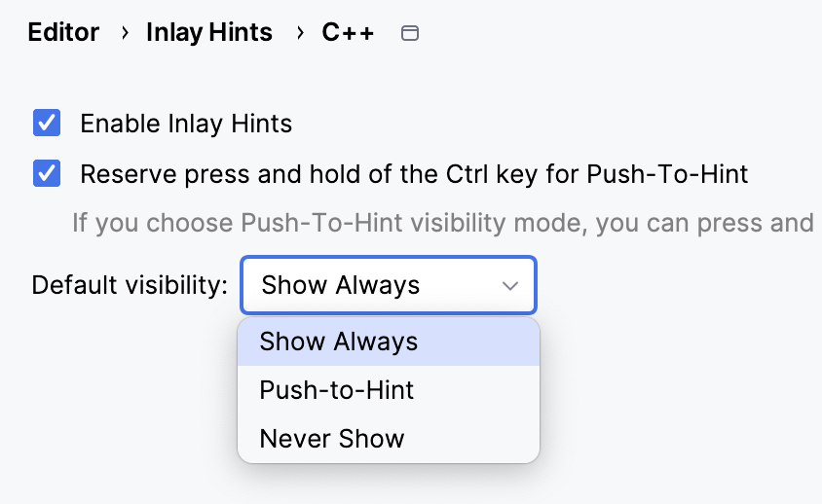Disable the Enable Inlay Hints checkbox

(47, 124)
